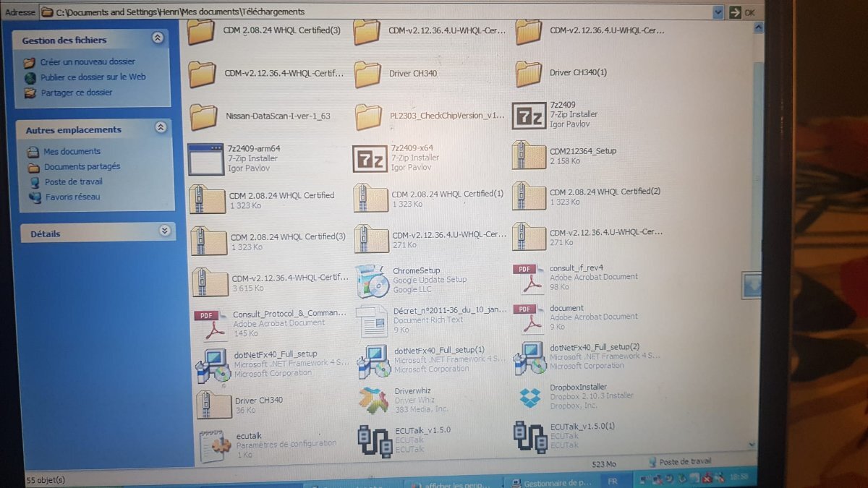This screenshot has width=868, height=488.
Task: Select zip file CDM 2.08.24 WHQL Certified without suffix
Action: pos(207,200)
